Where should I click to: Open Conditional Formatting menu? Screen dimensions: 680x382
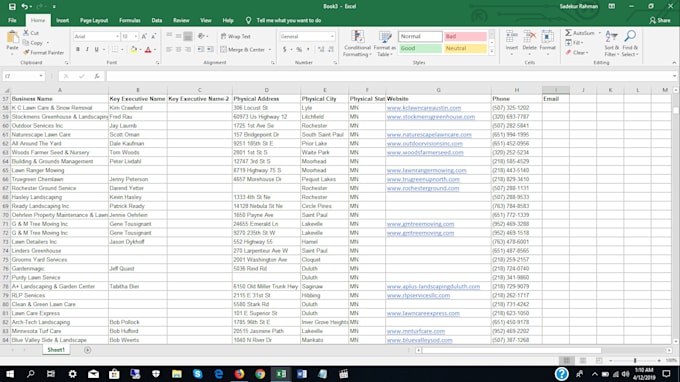(357, 43)
